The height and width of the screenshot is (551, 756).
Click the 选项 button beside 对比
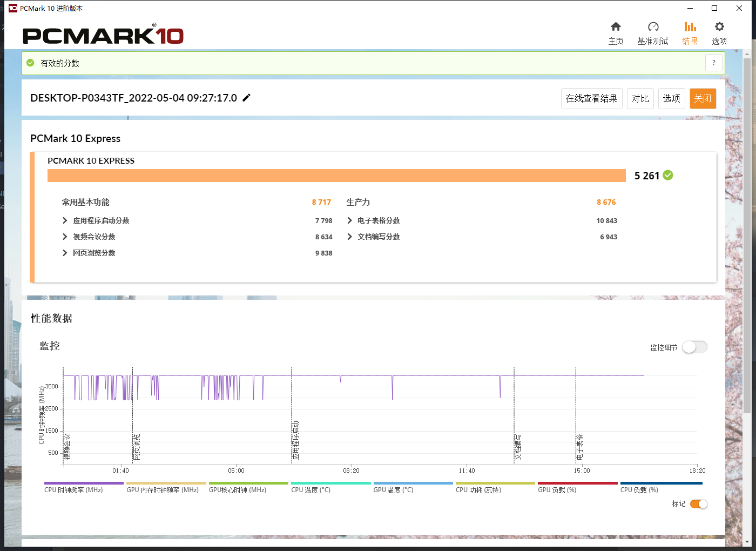click(x=672, y=98)
